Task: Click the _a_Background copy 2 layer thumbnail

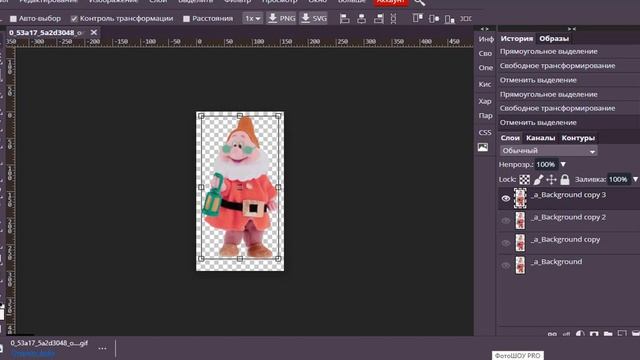Action: point(520,221)
